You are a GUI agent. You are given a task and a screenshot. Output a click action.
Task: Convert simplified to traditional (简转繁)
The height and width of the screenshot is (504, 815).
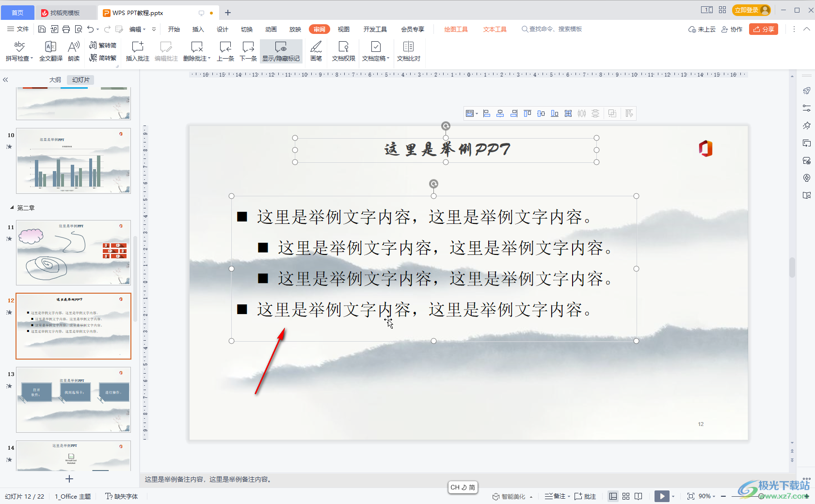pyautogui.click(x=103, y=58)
